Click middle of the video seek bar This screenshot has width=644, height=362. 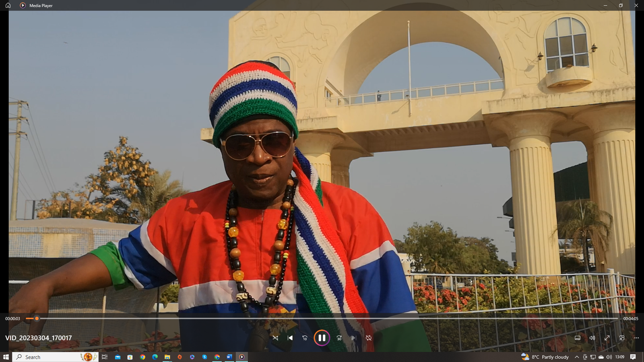[322, 319]
